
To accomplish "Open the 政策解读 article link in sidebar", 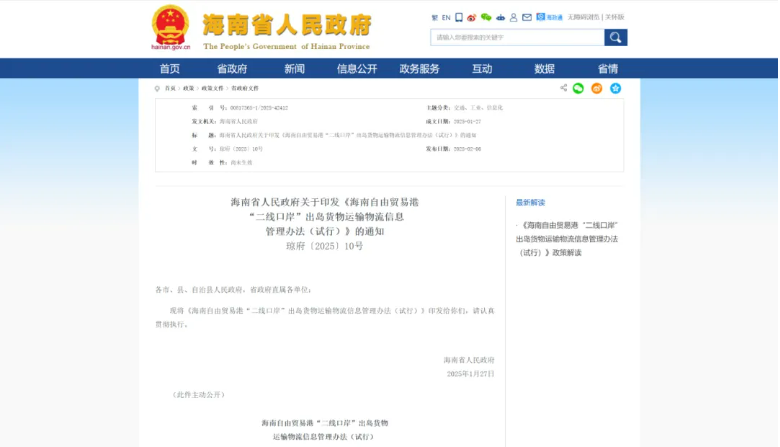I will pos(567,239).
